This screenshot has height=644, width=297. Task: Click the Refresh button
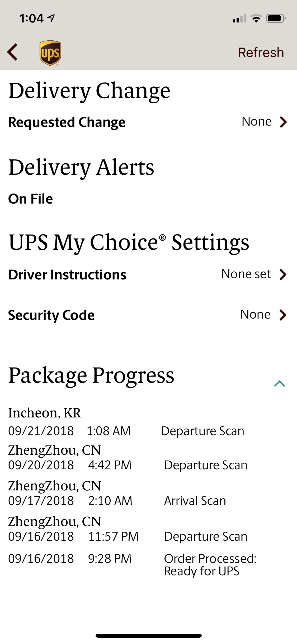pyautogui.click(x=261, y=52)
